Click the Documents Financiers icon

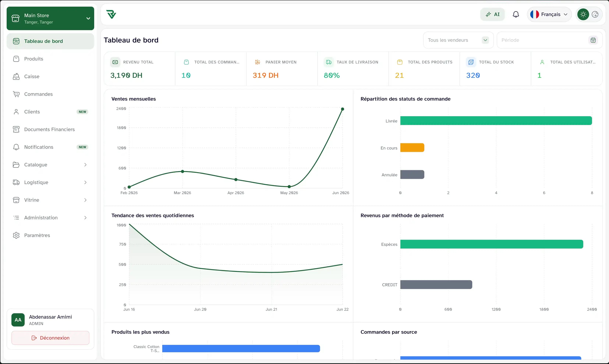coord(16,129)
